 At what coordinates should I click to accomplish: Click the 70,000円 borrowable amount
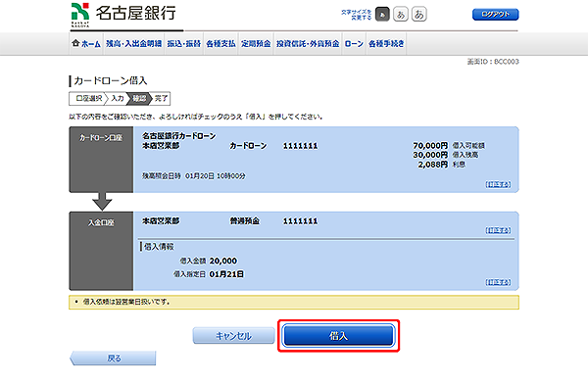click(430, 145)
